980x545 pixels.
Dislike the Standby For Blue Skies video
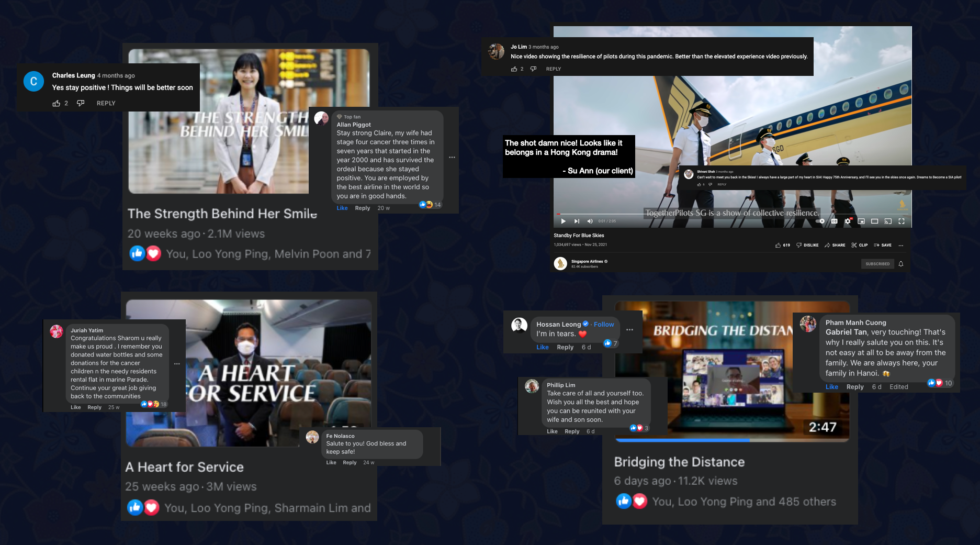click(x=807, y=245)
